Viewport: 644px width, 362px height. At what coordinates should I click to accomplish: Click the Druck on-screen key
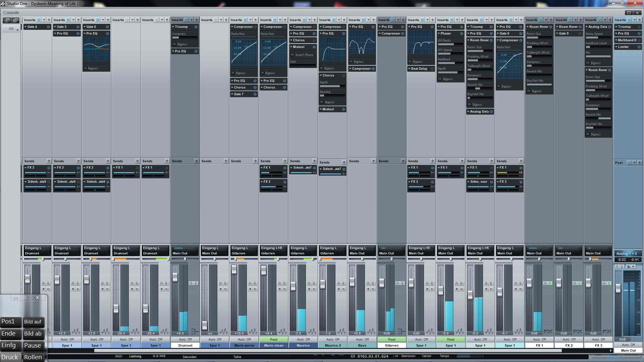click(10, 357)
